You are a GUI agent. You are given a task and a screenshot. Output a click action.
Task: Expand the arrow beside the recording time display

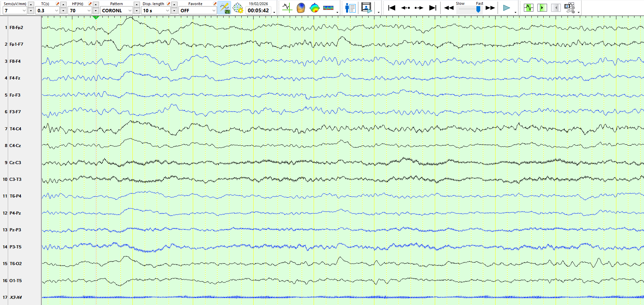pos(274,12)
